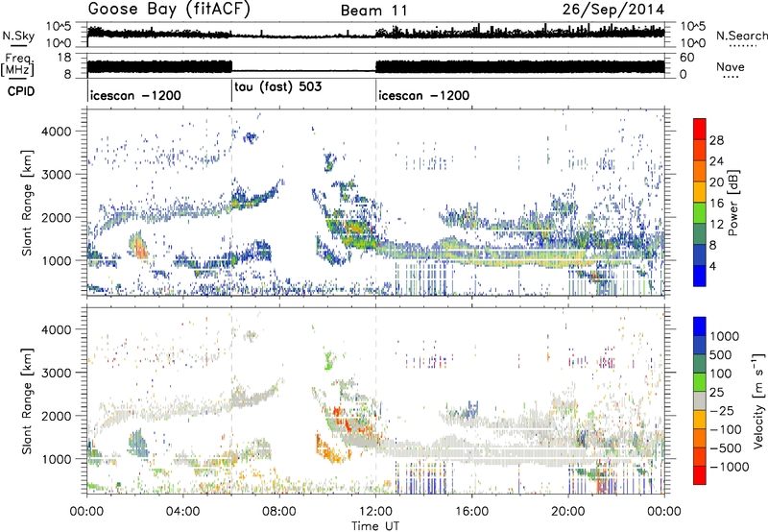This screenshot has height=532, width=768.
Task: Click the yellow segment of Power colorbar
Action: pos(700,192)
